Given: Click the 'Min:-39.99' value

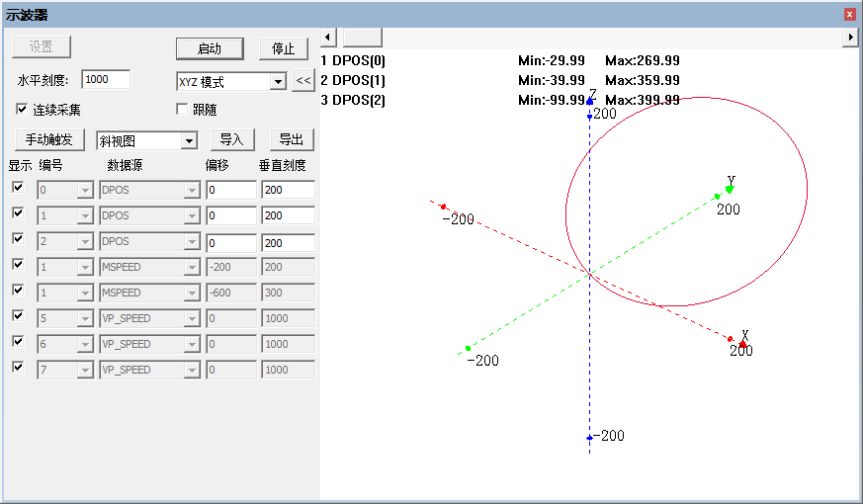Looking at the screenshot, I should 551,80.
